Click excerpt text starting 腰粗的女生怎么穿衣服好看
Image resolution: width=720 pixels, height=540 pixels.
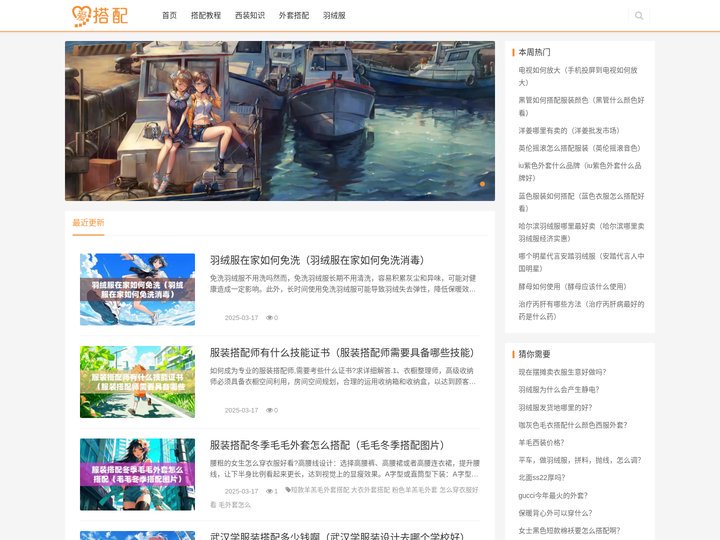point(345,468)
